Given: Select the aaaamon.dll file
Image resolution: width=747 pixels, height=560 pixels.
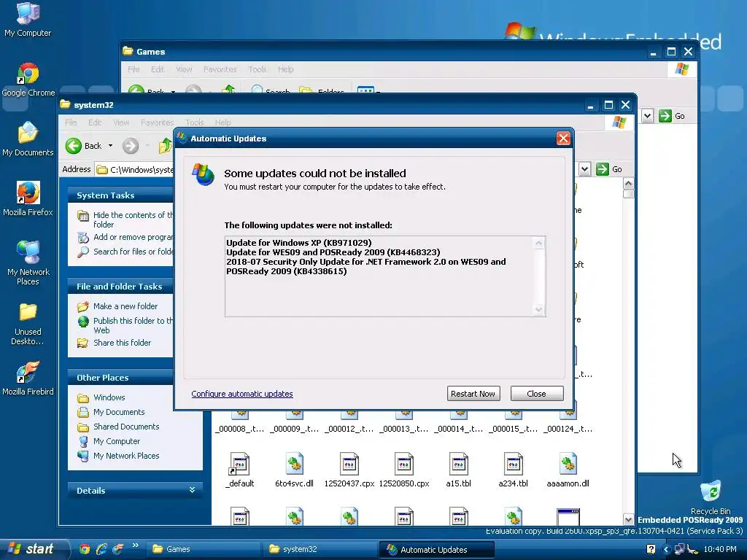Looking at the screenshot, I should click(x=568, y=470).
